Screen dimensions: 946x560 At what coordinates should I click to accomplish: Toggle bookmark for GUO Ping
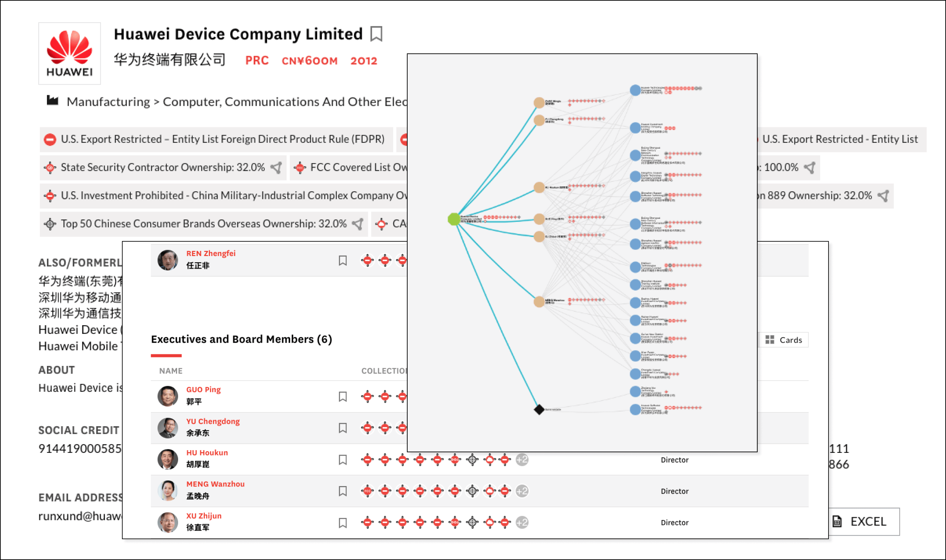point(343,397)
